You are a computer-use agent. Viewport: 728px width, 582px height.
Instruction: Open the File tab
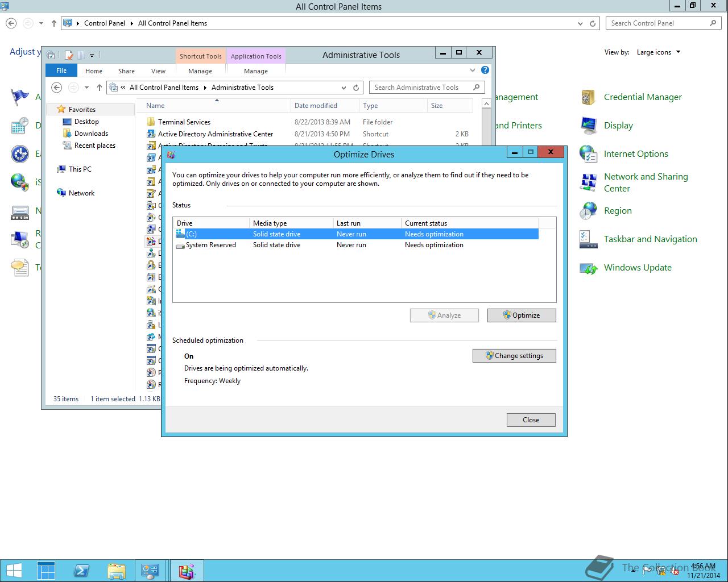click(x=61, y=70)
